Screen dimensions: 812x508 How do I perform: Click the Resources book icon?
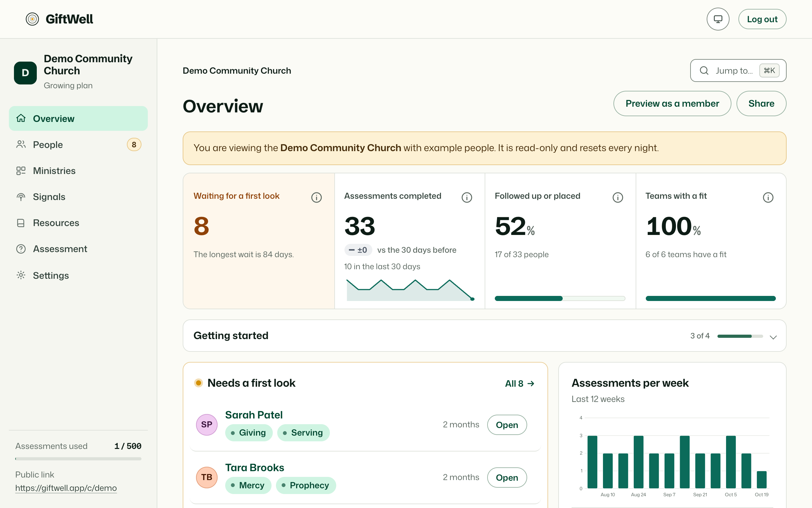tap(21, 223)
